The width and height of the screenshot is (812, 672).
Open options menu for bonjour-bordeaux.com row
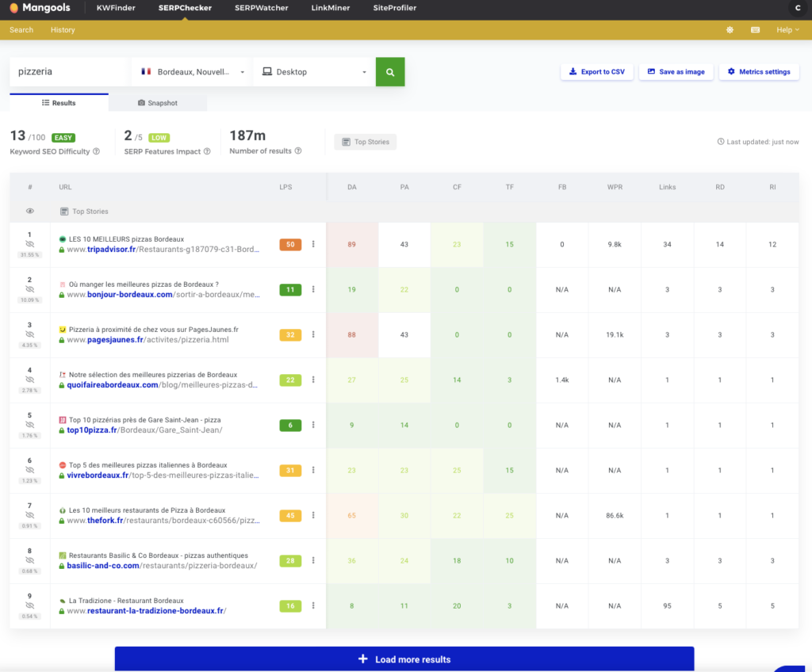(x=313, y=289)
